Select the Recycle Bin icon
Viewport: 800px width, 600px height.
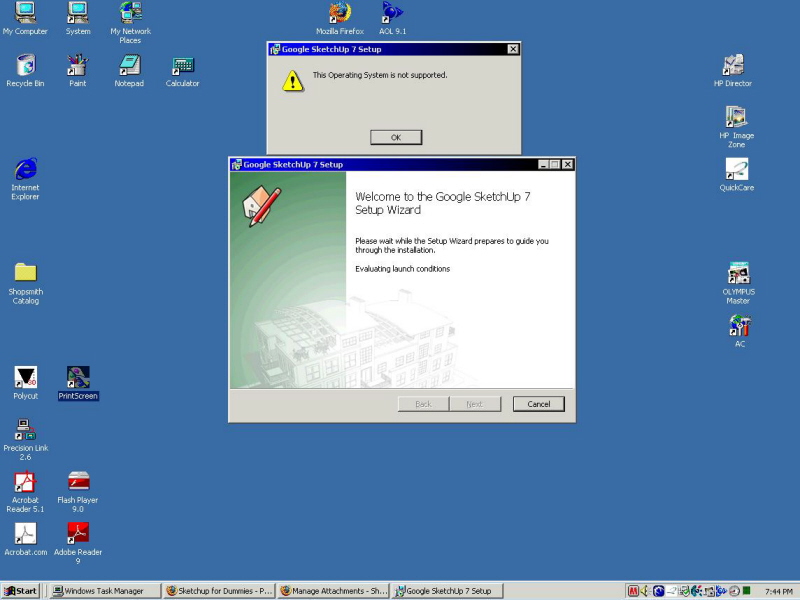tap(25, 70)
